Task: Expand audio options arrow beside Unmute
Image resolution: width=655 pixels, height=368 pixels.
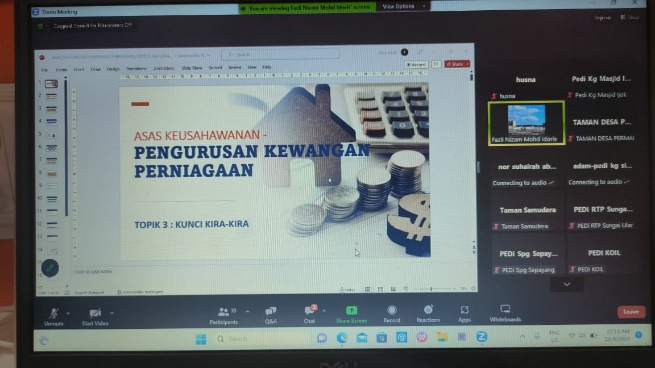Action: [x=68, y=313]
